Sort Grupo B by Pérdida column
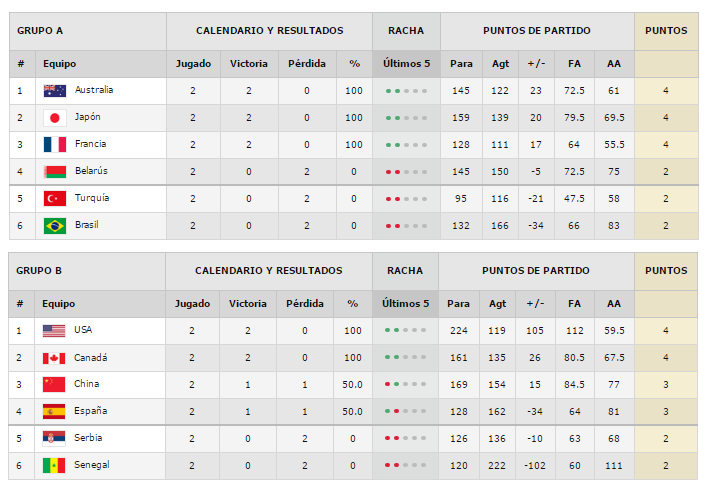Viewport: 707px width, 490px height. point(305,303)
